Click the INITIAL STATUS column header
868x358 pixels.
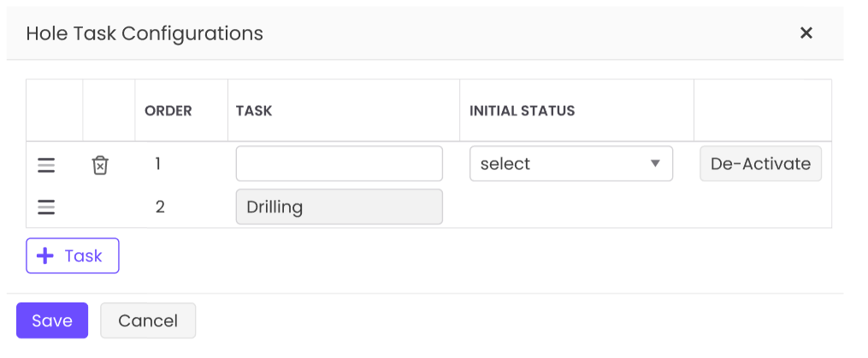(x=522, y=111)
